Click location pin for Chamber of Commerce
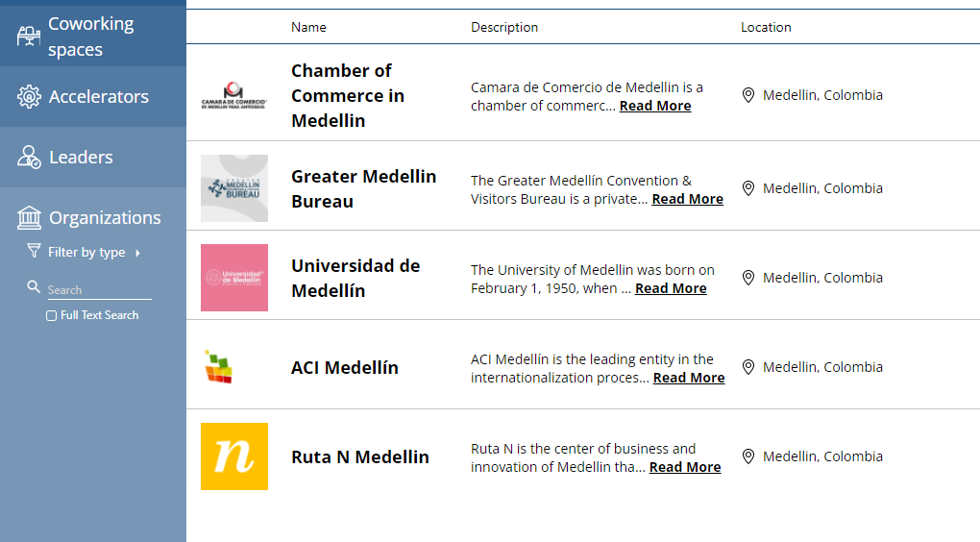Viewport: 980px width, 542px height. point(748,95)
